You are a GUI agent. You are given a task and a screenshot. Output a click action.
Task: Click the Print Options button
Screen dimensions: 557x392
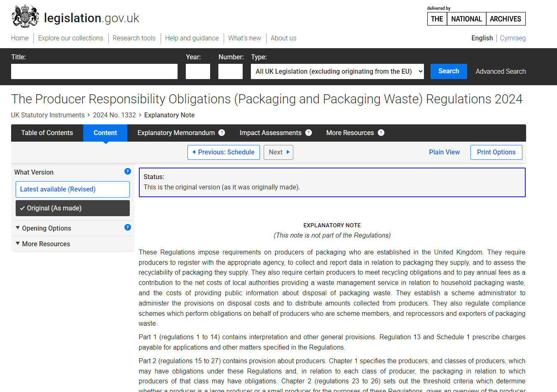click(x=496, y=152)
